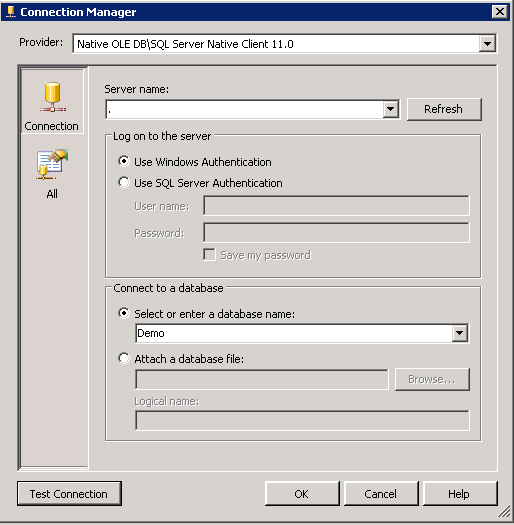Open the Server name dropdown arrow
Viewport: 514px width, 525px height.
coord(390,109)
